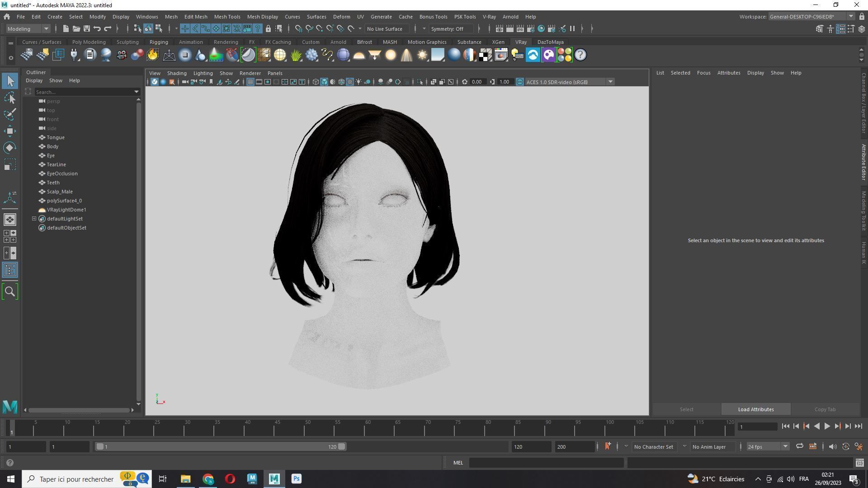Image resolution: width=868 pixels, height=488 pixels.
Task: Switch to the XGen shelf tab
Action: (498, 42)
